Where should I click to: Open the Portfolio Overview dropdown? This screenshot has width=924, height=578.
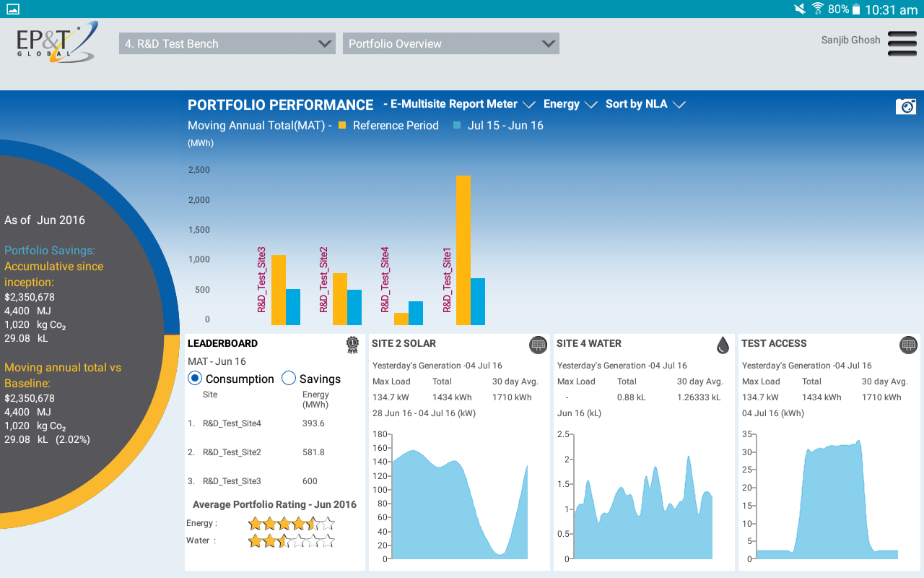pos(450,44)
